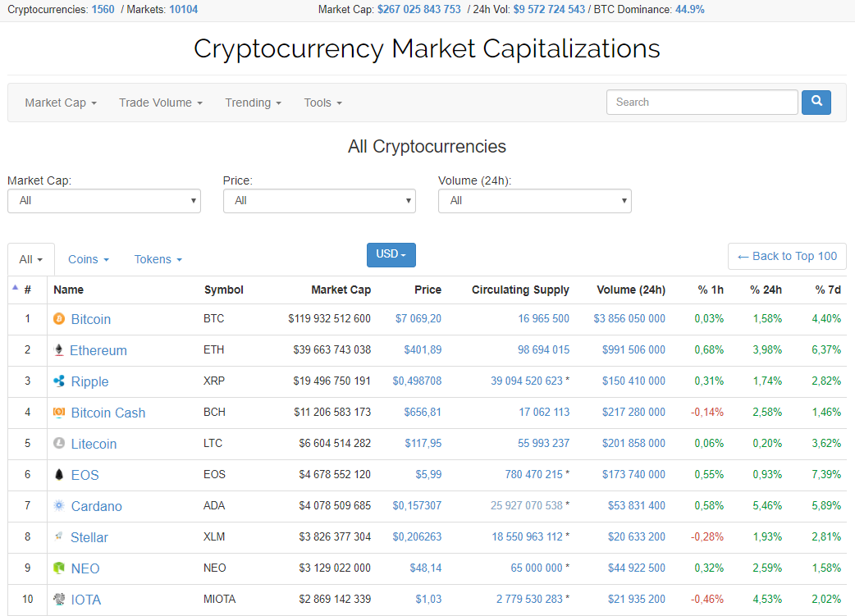855x616 pixels.
Task: Open the Trending menu
Action: click(253, 103)
